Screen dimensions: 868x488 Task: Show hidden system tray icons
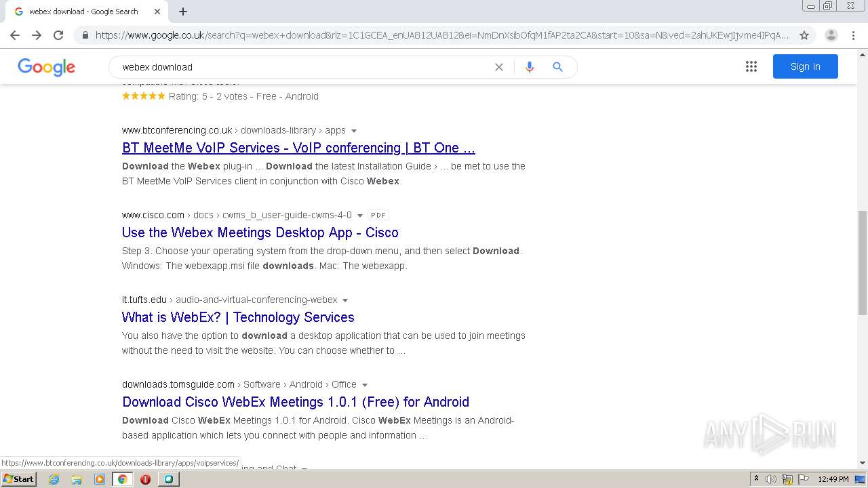[756, 479]
